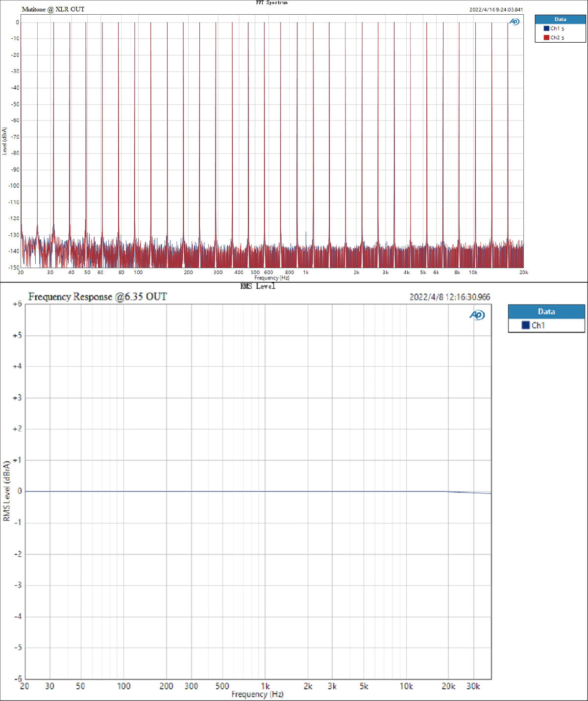Click the 'RMS Level' heading above the lower graph
This screenshot has width=588, height=701.
tap(258, 286)
